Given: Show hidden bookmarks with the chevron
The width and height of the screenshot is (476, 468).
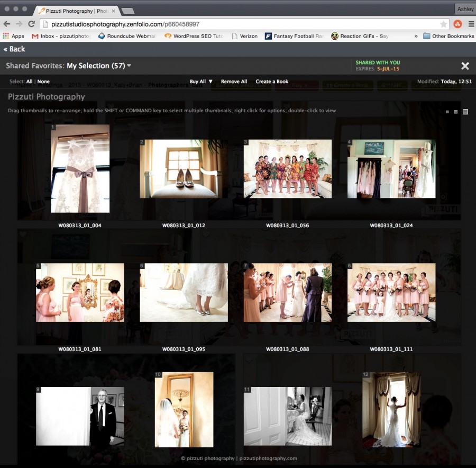Looking at the screenshot, I should (416, 36).
